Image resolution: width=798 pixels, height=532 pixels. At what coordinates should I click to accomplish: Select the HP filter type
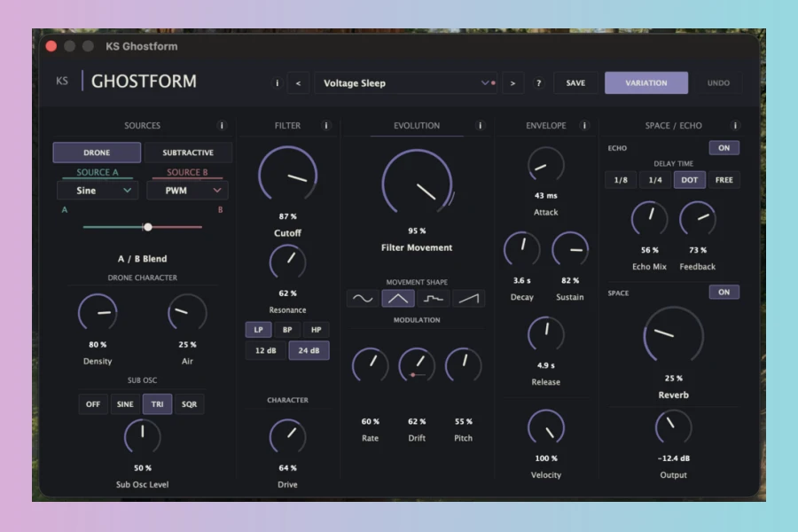tap(316, 330)
